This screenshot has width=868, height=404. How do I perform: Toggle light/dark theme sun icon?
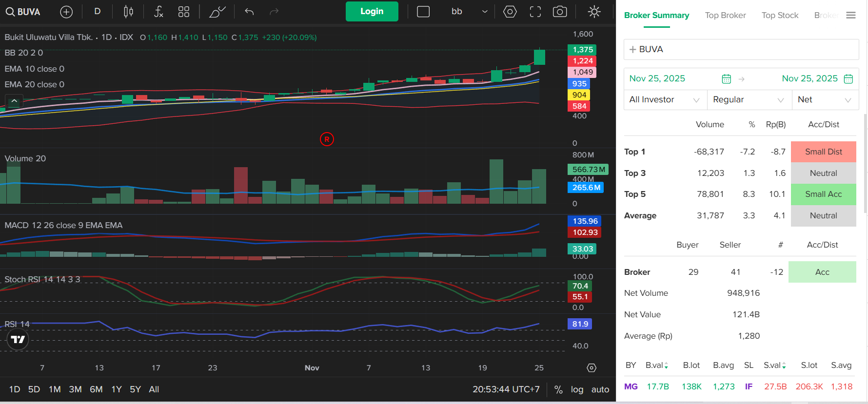594,12
